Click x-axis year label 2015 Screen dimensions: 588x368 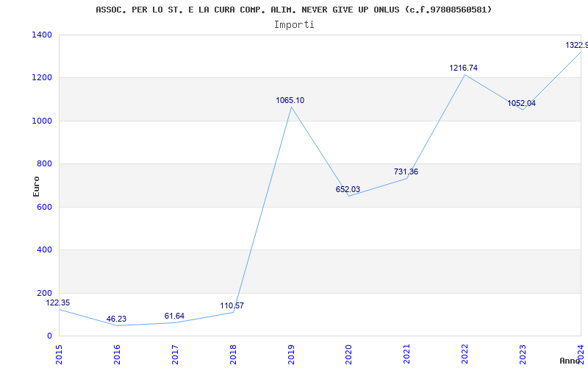coord(59,354)
